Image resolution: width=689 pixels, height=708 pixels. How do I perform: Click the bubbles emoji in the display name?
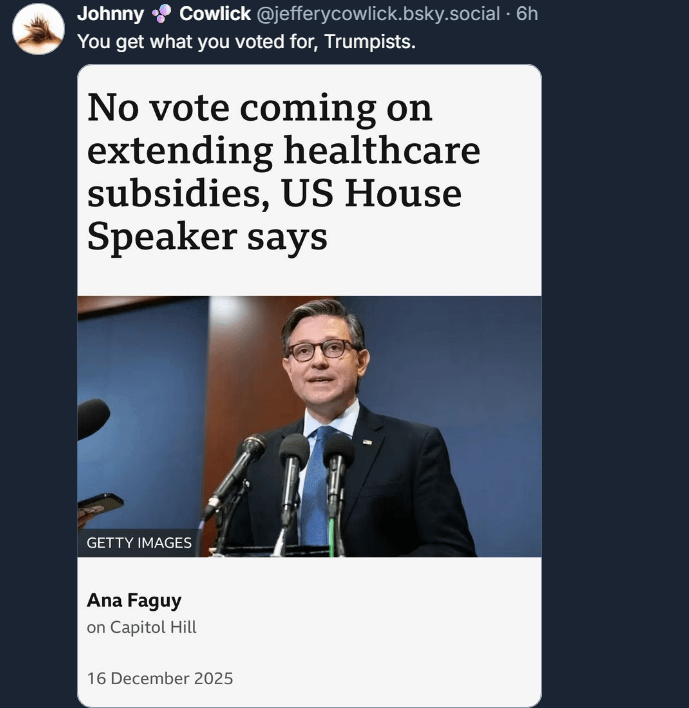tap(161, 14)
